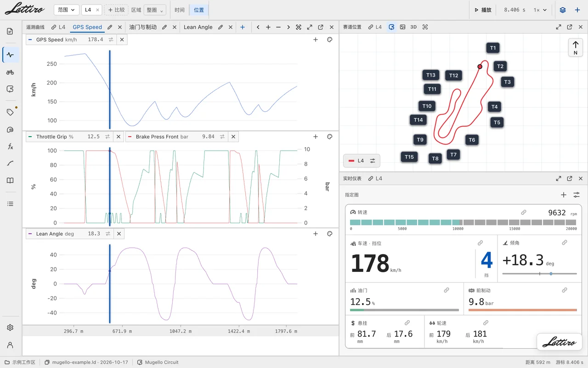Toggle L4 lap display settings on map
The height and width of the screenshot is (368, 588).
point(373,161)
